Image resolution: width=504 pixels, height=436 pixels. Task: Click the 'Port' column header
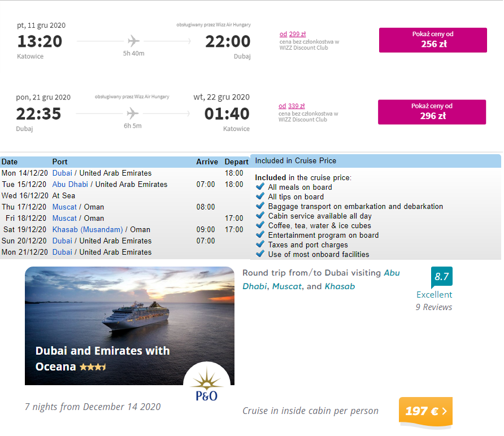(60, 162)
